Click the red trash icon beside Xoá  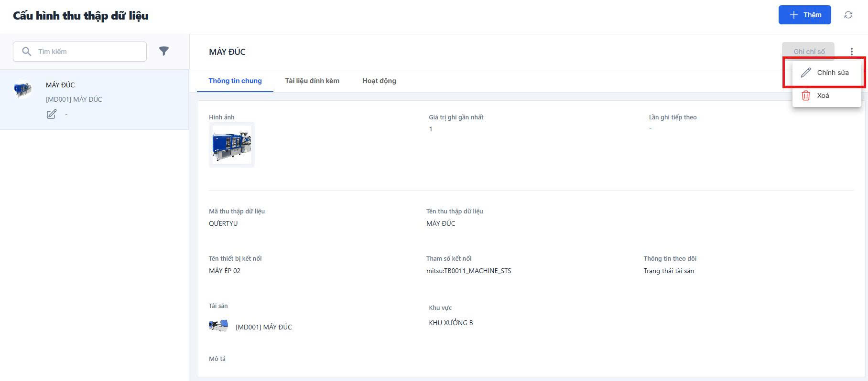click(806, 95)
